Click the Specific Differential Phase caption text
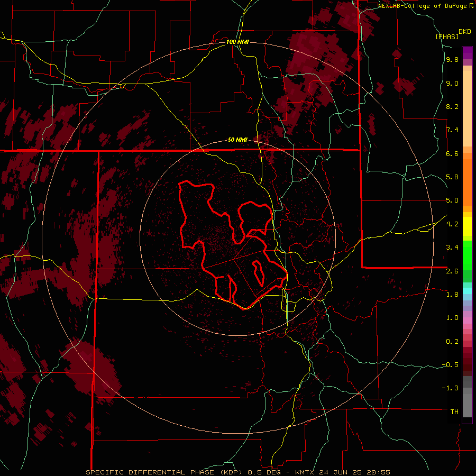The image size is (476, 476). point(238,472)
